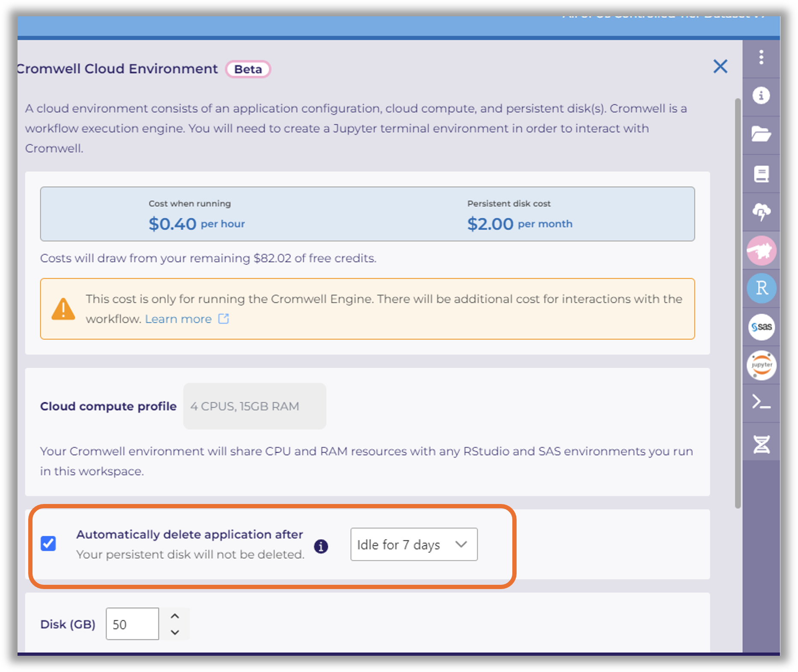Open the cloud lightning compute icon

pyautogui.click(x=761, y=212)
